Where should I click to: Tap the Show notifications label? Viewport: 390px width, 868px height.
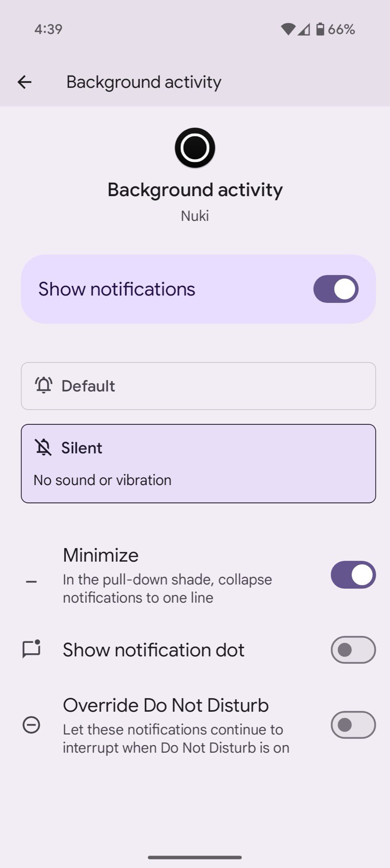(x=117, y=289)
